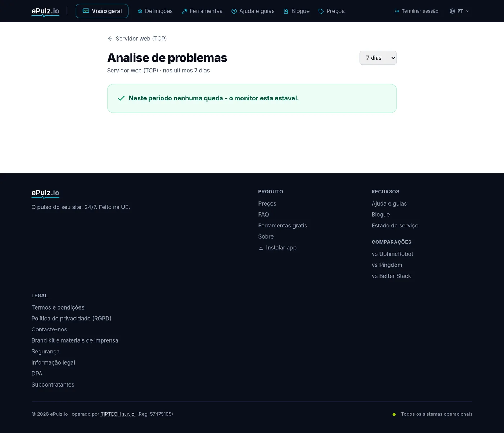Open Sobre footer link
The image size is (504, 433).
[266, 236]
